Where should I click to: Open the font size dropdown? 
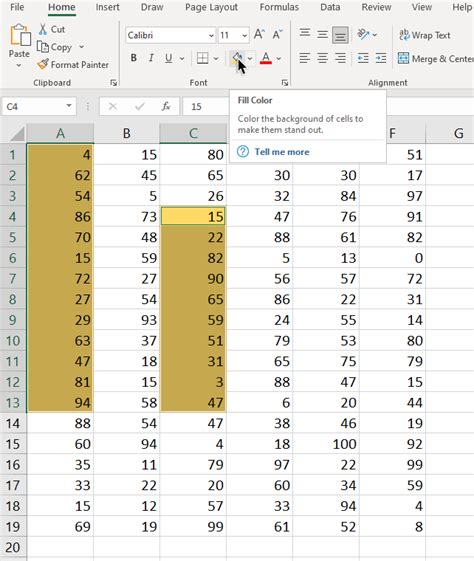pyautogui.click(x=244, y=35)
